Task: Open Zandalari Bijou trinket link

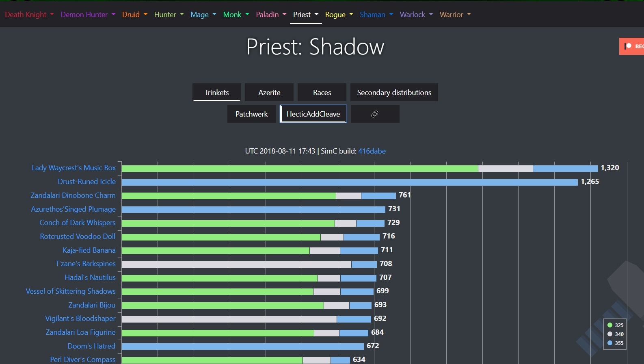Action: [x=92, y=305]
